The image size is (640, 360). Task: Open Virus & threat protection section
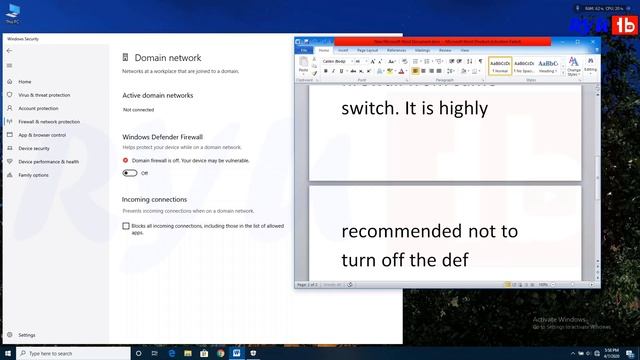point(44,95)
